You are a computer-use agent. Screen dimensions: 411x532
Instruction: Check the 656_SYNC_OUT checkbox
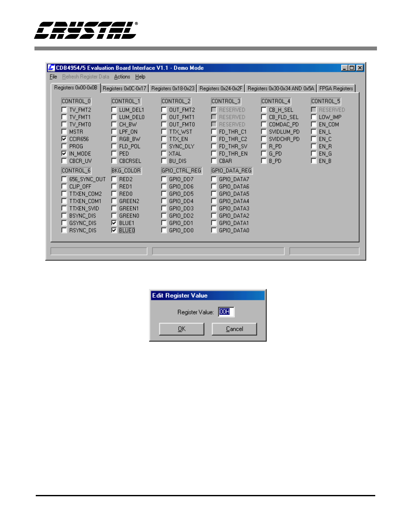point(64,179)
